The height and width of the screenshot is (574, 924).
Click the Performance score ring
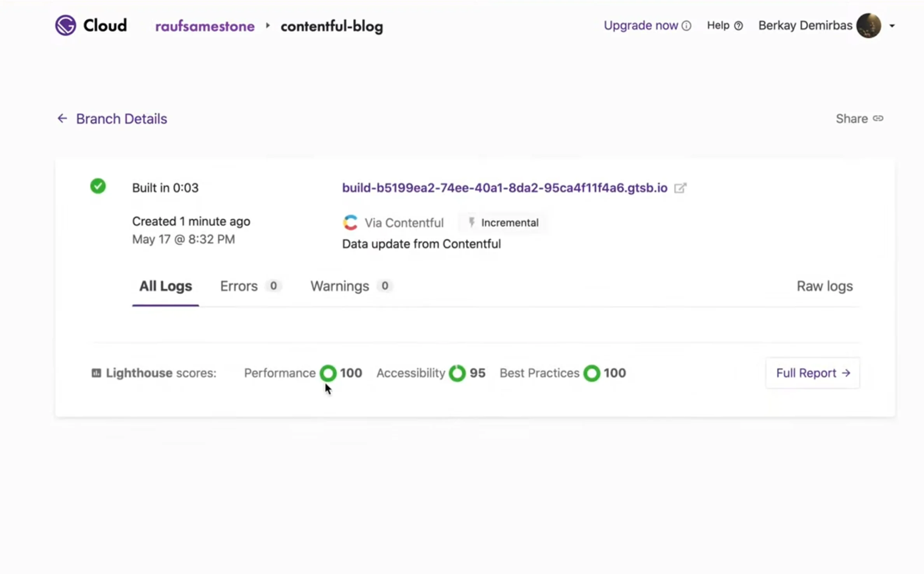click(x=328, y=373)
